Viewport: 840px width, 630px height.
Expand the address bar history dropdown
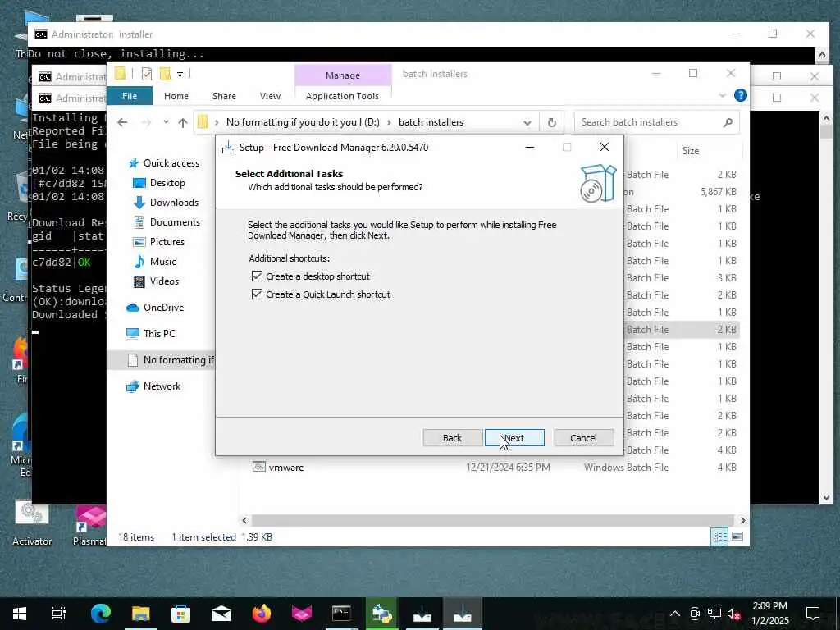[527, 123]
